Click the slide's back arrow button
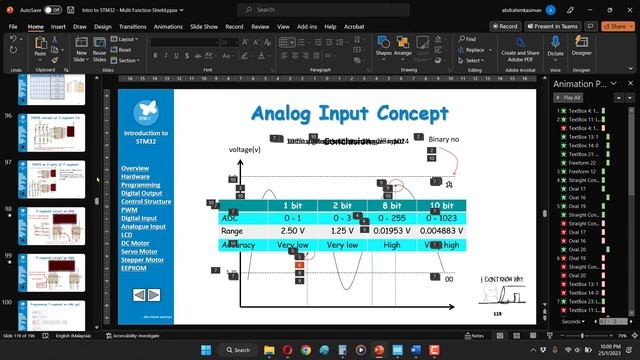Viewport: 640px width, 360px height. pyautogui.click(x=139, y=295)
